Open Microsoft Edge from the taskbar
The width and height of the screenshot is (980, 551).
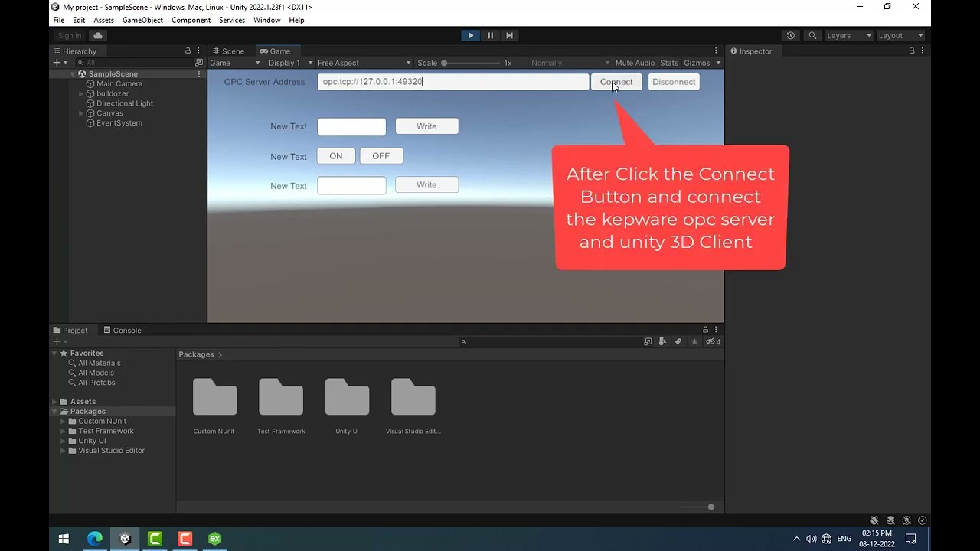(95, 539)
